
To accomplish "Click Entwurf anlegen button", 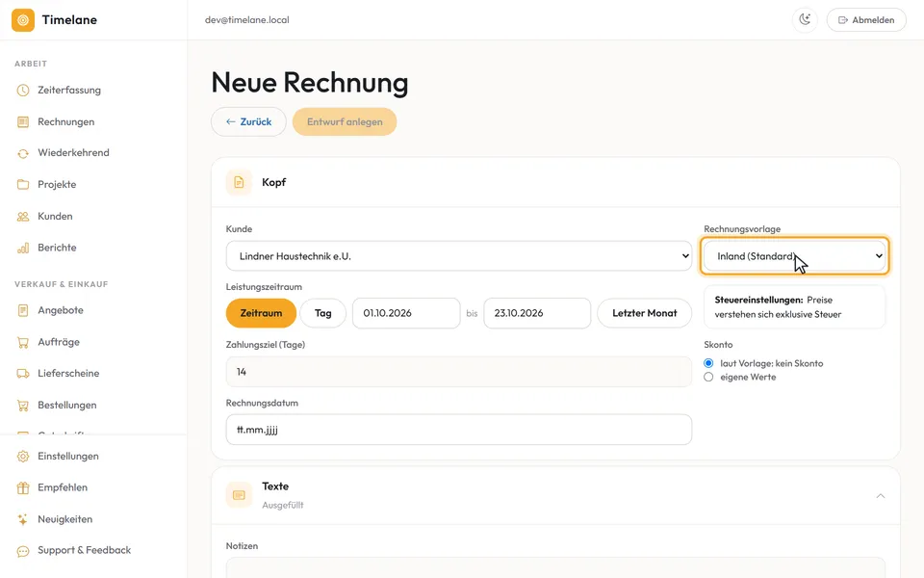I will (345, 122).
